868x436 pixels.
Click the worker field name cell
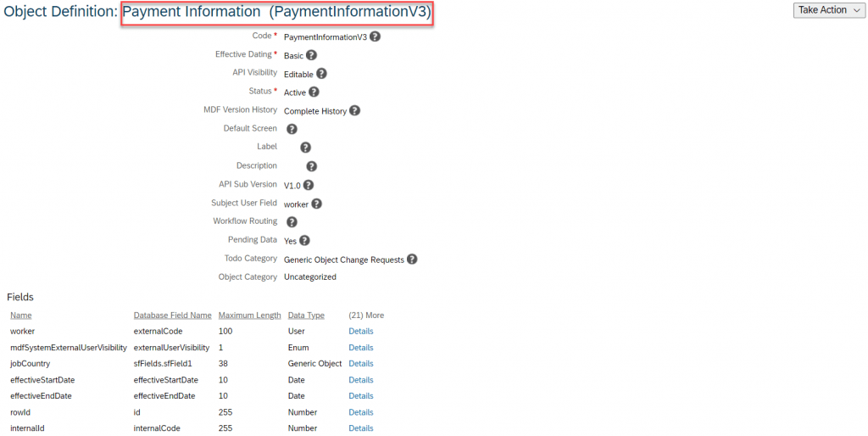(23, 332)
